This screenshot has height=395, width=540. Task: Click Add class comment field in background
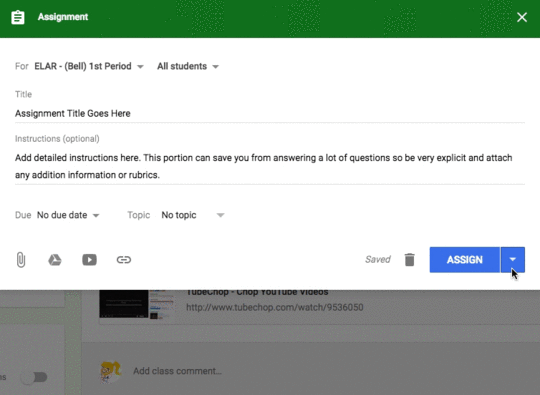coord(177,371)
